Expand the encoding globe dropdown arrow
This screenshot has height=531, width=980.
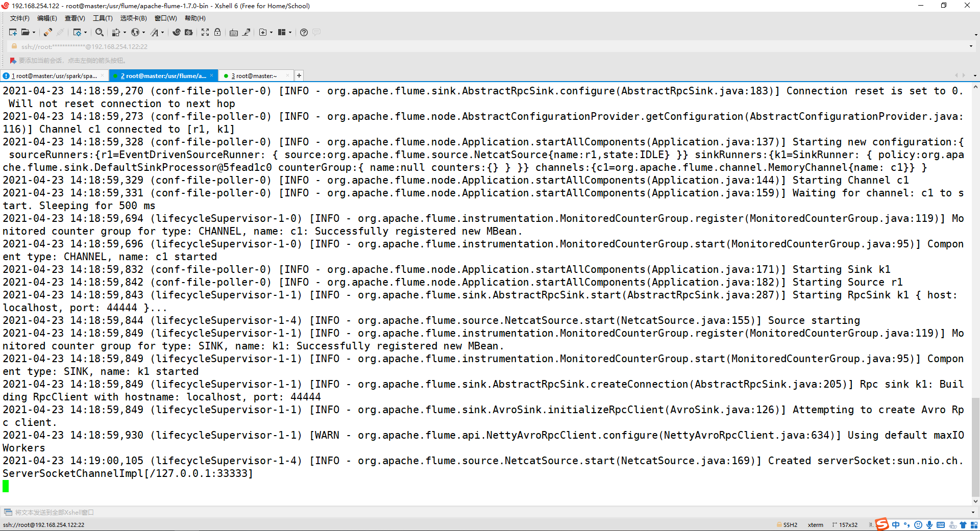(143, 32)
